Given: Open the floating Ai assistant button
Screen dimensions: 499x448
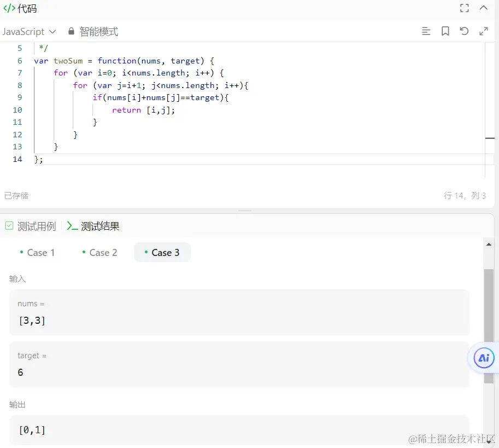Looking at the screenshot, I should pos(484,358).
